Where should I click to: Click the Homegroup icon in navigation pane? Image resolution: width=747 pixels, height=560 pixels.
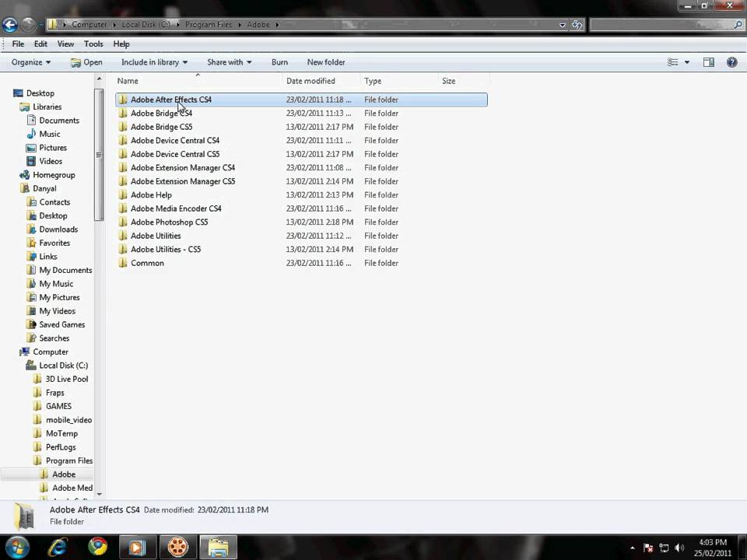[x=24, y=175]
